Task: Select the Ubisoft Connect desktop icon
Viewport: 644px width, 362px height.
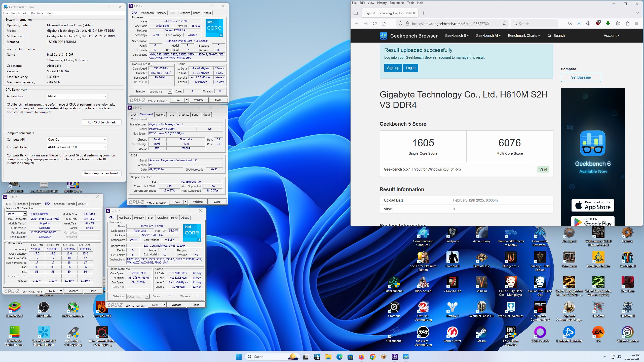Action: (627, 334)
